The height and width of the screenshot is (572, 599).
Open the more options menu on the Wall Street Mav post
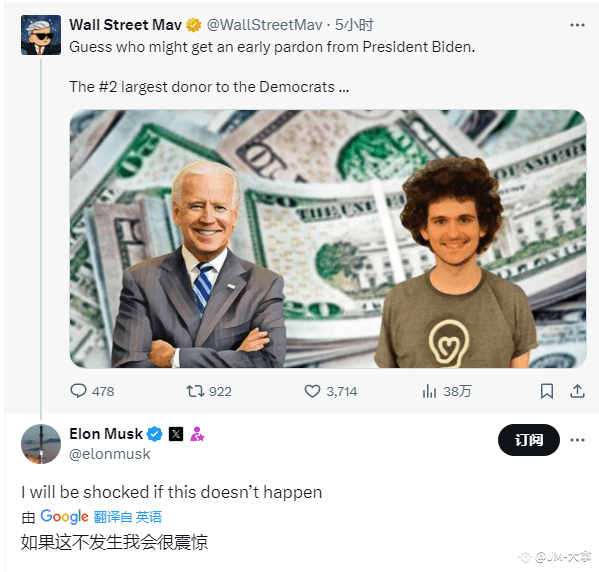click(577, 25)
